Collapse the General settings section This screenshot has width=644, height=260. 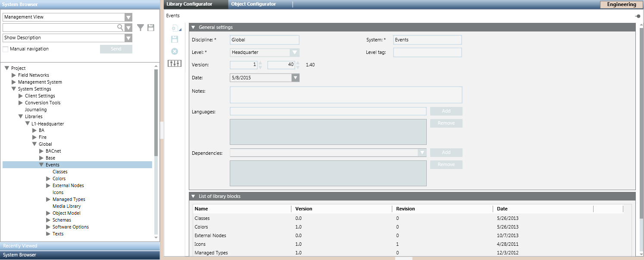(194, 27)
